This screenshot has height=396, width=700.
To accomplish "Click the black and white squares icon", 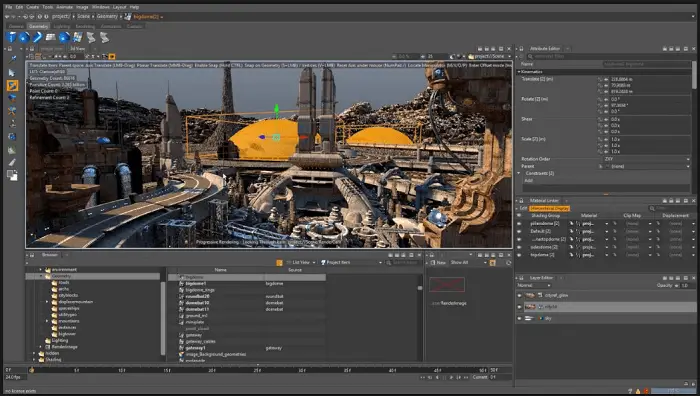I will (12, 176).
